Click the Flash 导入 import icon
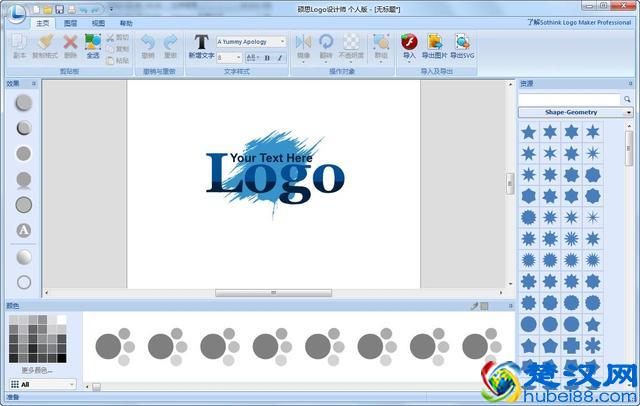This screenshot has height=406, width=640. point(409,42)
